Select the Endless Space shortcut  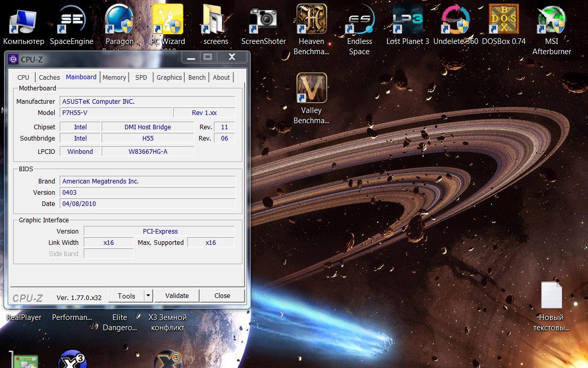[x=359, y=21]
